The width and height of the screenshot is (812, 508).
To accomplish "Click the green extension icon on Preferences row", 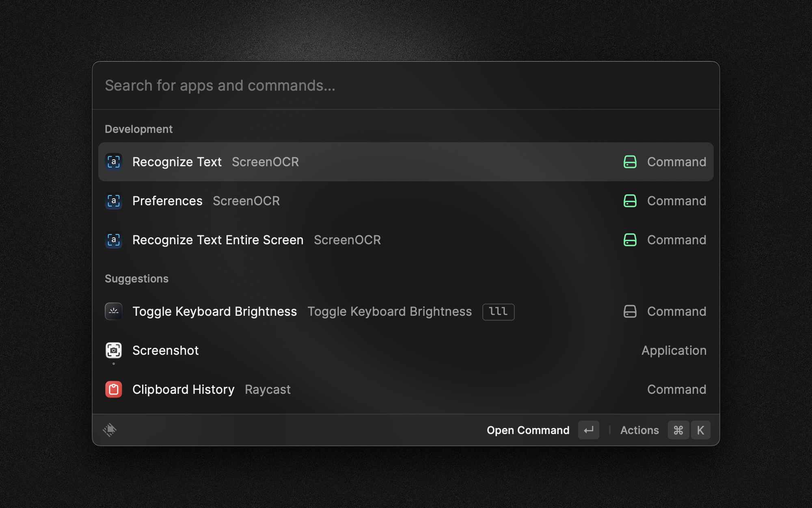I will tap(630, 201).
